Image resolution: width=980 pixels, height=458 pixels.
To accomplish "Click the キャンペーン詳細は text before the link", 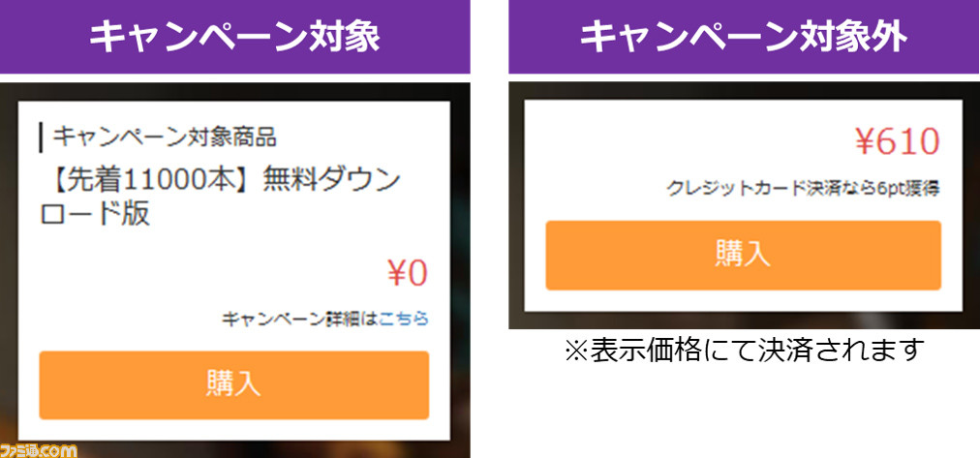I will tap(300, 320).
